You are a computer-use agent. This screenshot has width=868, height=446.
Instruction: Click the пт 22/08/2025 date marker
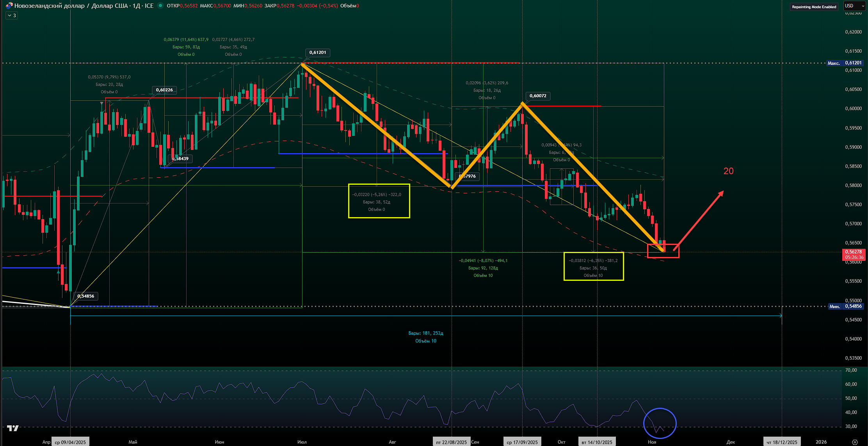[x=452, y=442]
